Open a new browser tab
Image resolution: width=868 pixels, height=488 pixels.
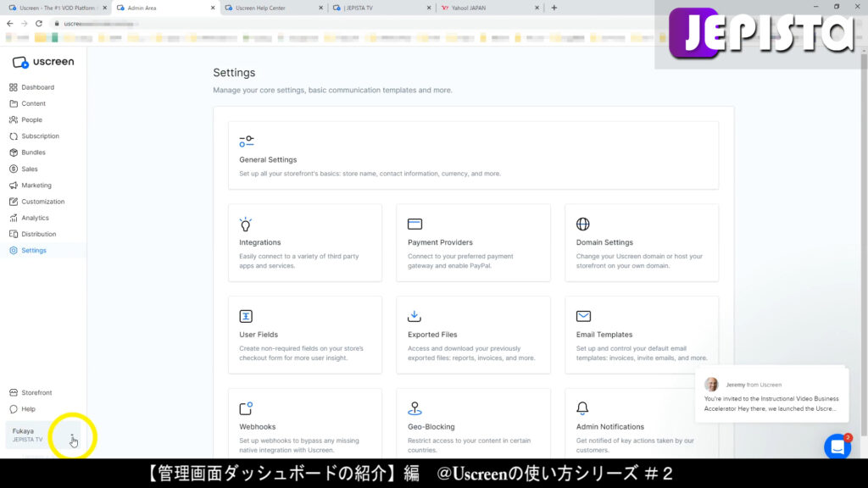554,8
